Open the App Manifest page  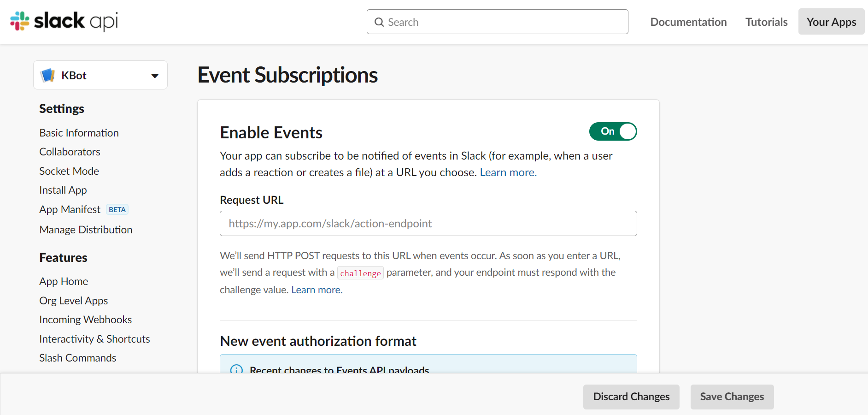point(70,209)
